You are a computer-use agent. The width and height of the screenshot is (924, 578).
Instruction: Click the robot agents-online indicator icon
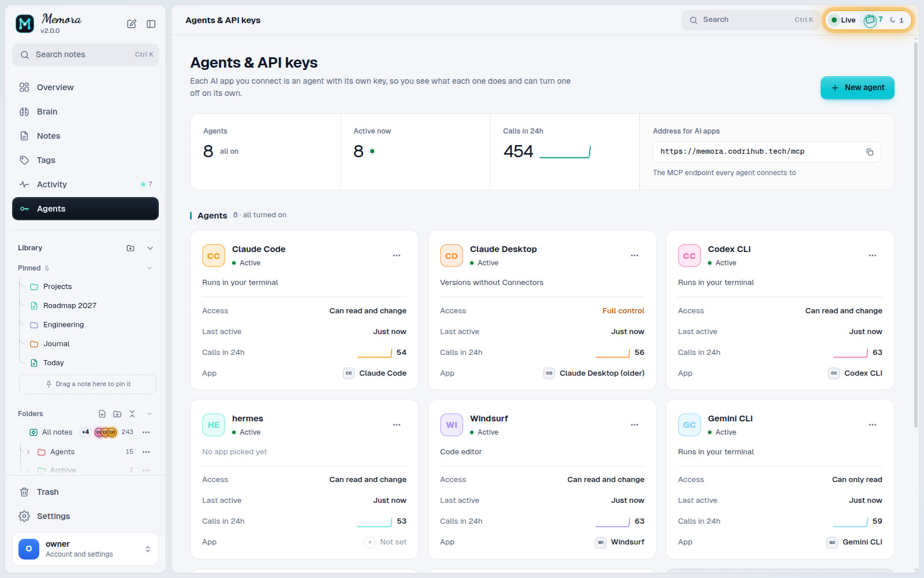click(x=870, y=20)
